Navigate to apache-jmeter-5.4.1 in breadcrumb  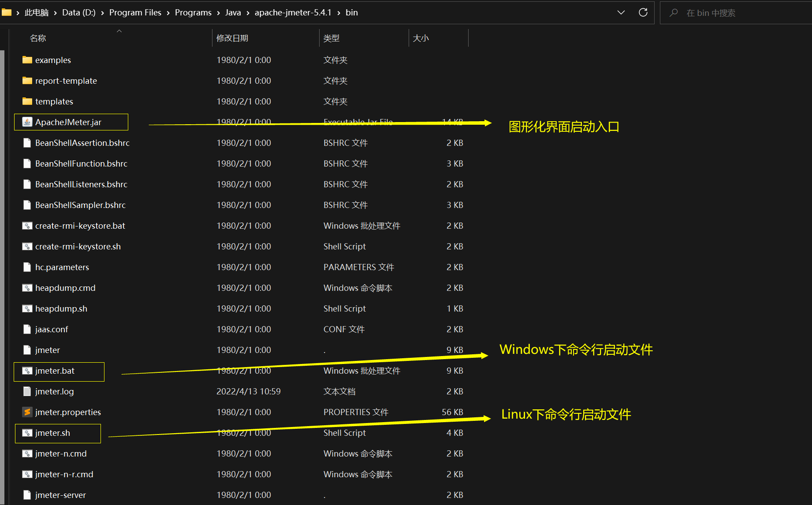coord(293,12)
